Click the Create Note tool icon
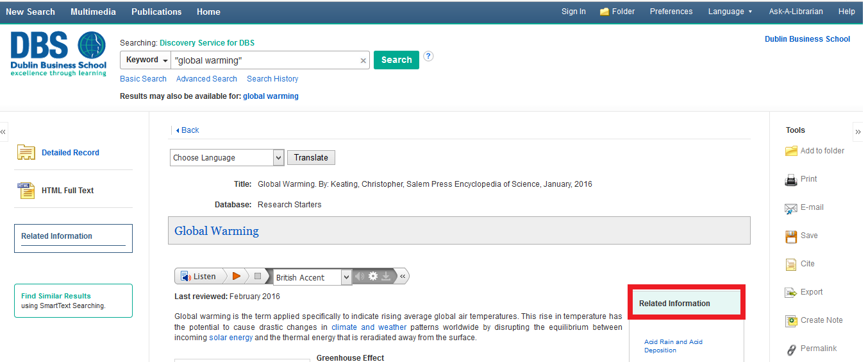Viewport: 868px width, 362px height. coord(791,321)
